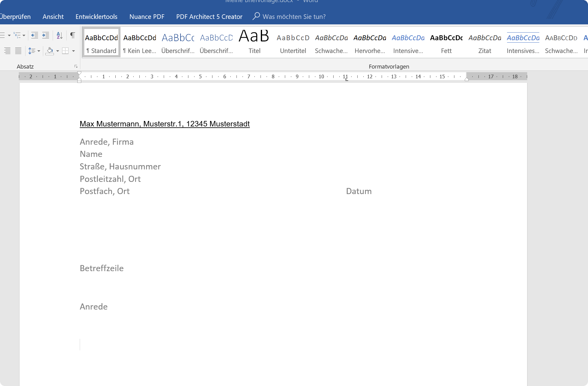The height and width of the screenshot is (386, 588).
Task: Apply the Titel style
Action: tap(254, 42)
